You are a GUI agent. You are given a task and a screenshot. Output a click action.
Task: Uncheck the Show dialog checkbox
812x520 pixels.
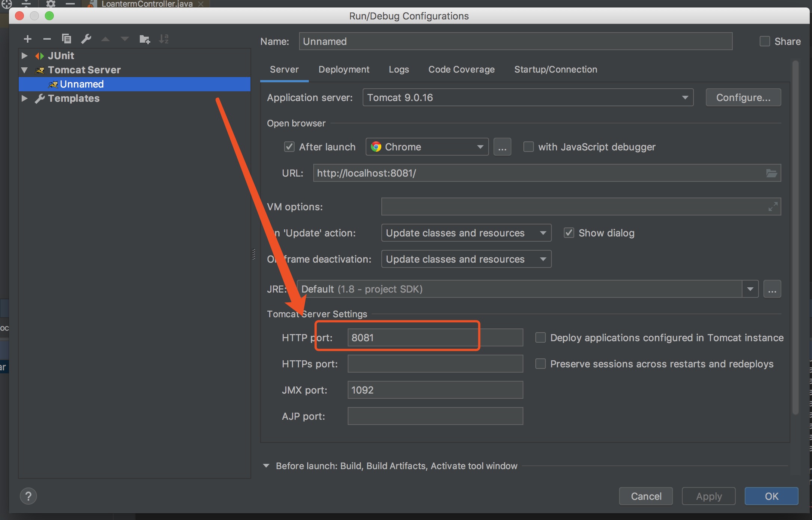click(569, 233)
